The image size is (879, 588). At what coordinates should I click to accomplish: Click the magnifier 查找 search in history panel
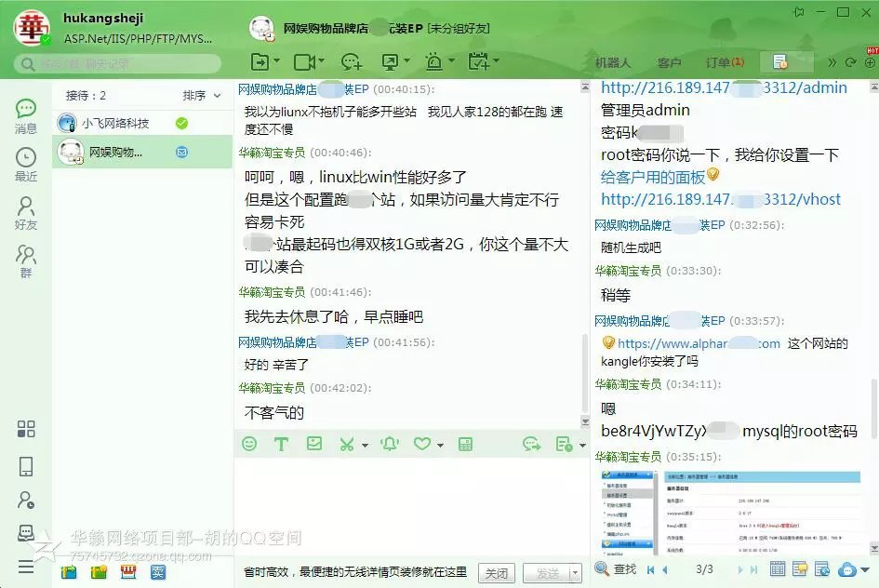(615, 569)
